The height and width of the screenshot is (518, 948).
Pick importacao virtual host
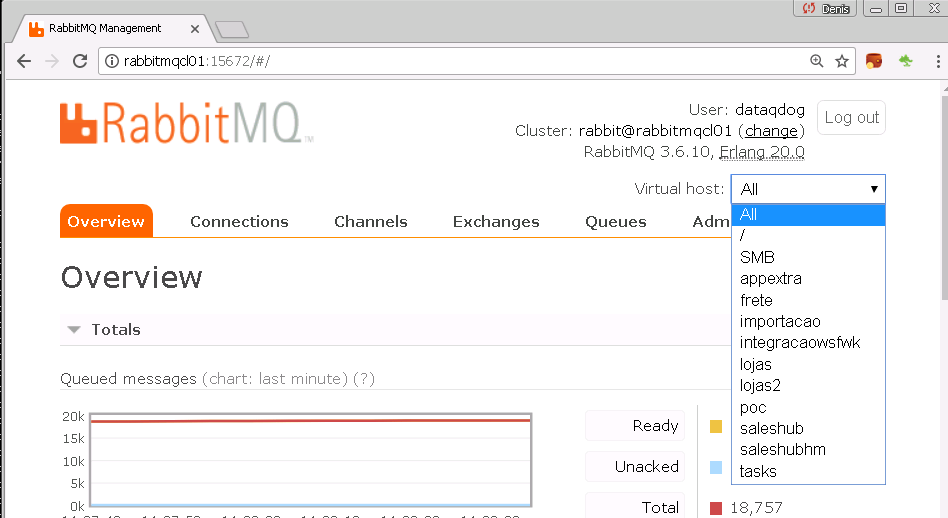tap(808, 322)
